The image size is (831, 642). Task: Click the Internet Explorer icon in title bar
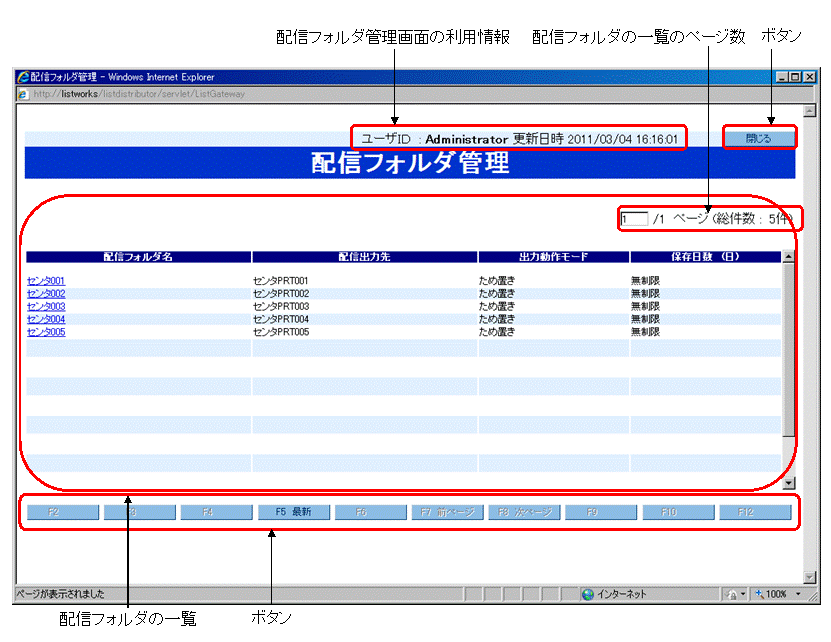23,77
